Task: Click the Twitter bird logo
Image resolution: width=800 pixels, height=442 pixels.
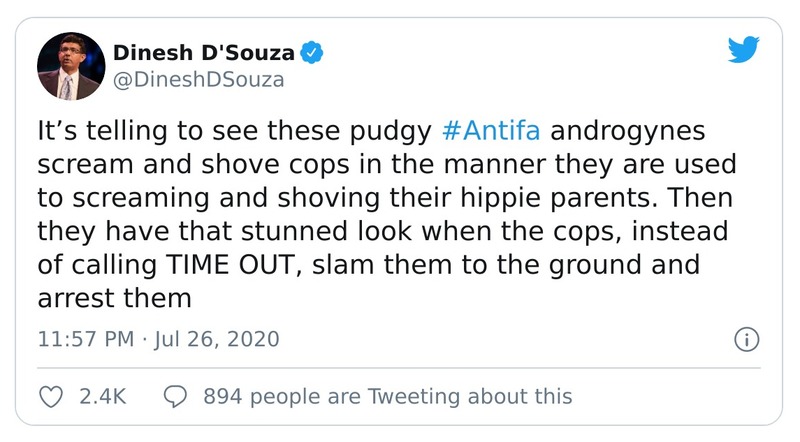Action: 744,52
